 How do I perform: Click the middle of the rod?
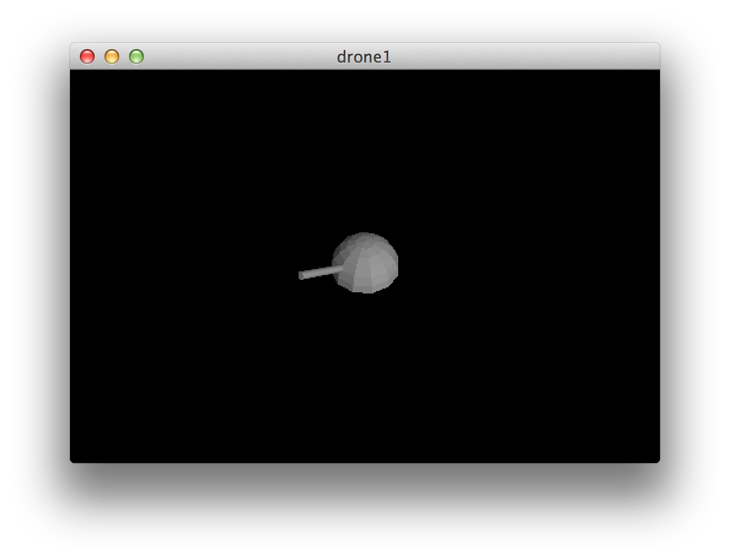[321, 272]
